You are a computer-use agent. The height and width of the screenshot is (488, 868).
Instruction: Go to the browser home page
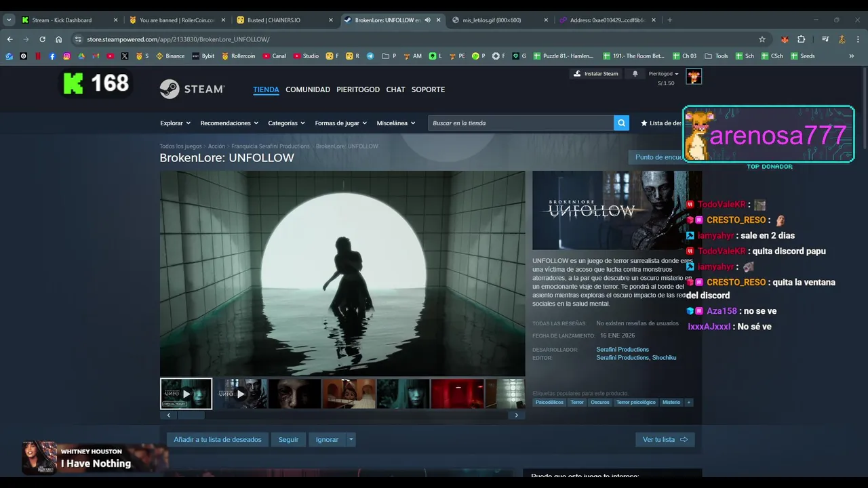58,39
